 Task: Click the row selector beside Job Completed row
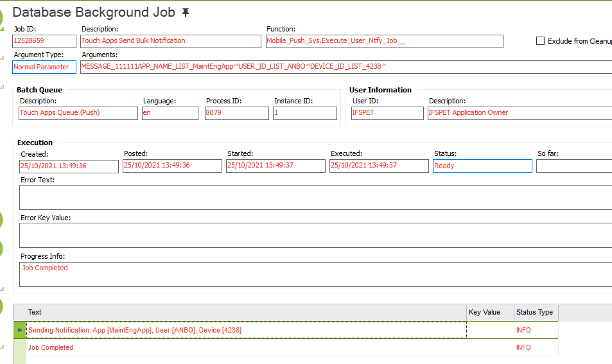[x=20, y=347]
